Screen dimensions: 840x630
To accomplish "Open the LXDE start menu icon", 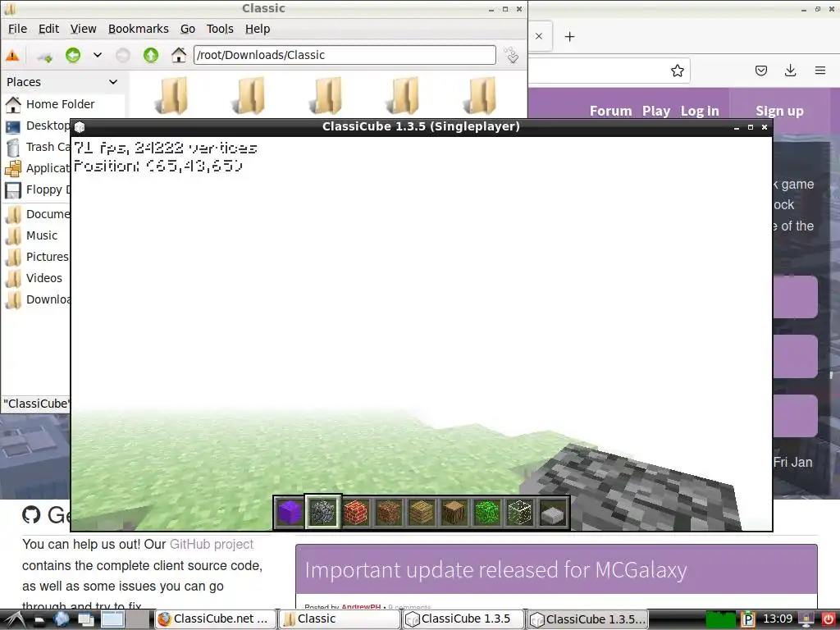I will (x=13, y=619).
